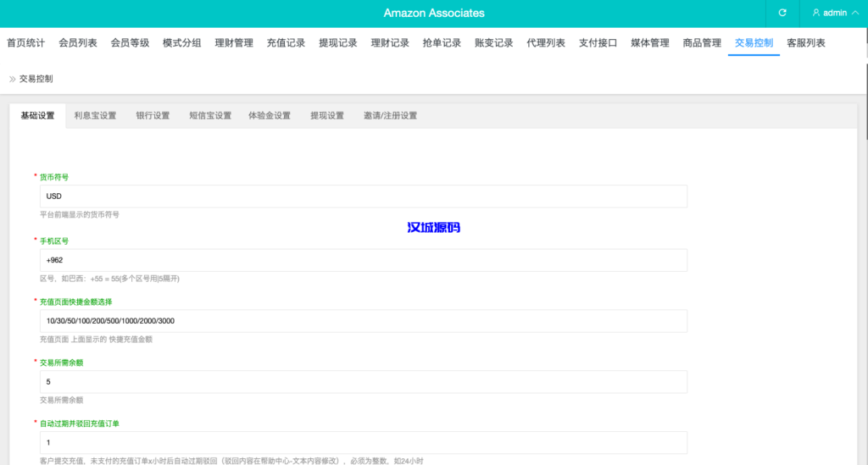
Task: Select the 邀请/注册设置 tab
Action: click(x=390, y=115)
